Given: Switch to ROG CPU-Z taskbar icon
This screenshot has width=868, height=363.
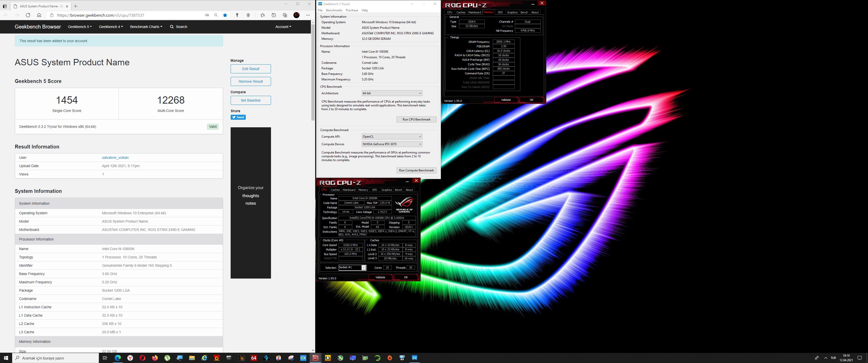Looking at the screenshot, I should (315, 358).
